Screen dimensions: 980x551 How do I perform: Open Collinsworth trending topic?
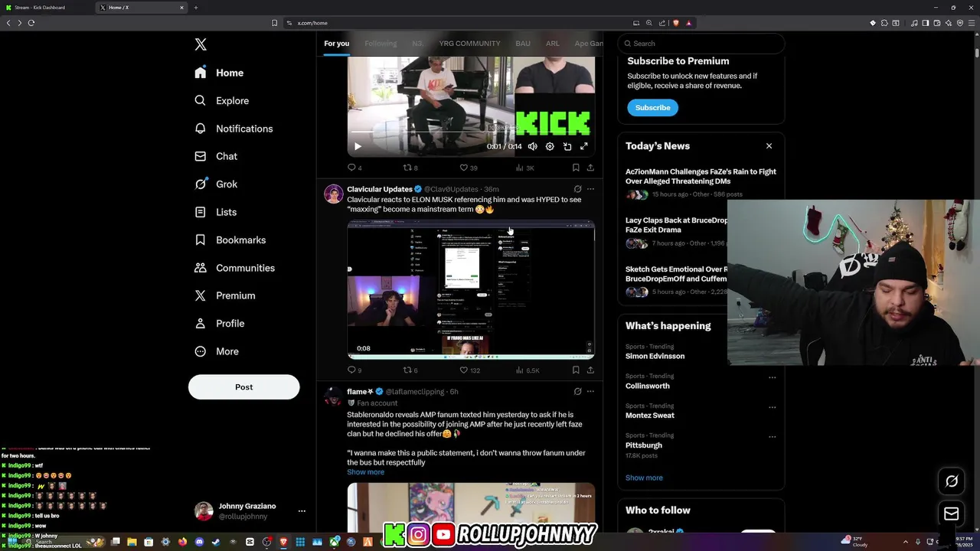click(647, 386)
